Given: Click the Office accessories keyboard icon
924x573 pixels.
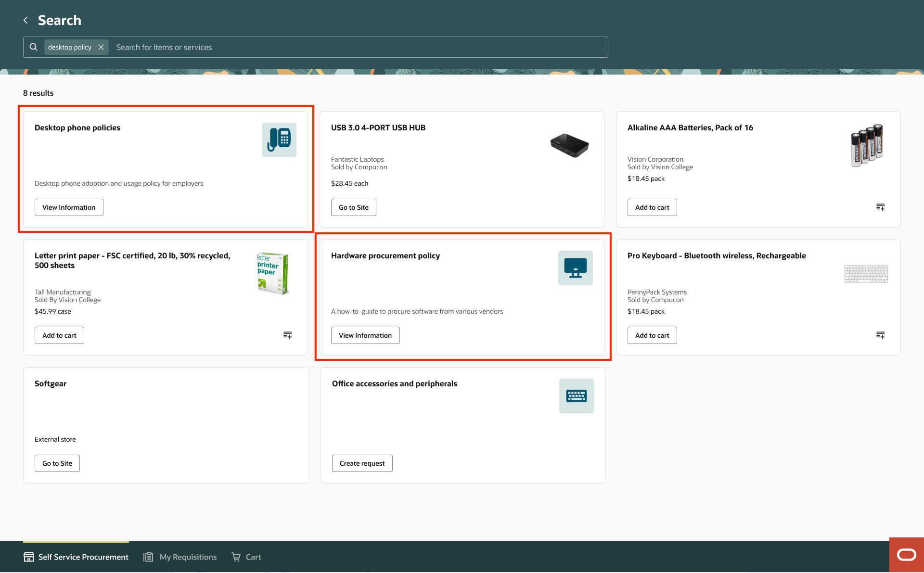Looking at the screenshot, I should [576, 396].
